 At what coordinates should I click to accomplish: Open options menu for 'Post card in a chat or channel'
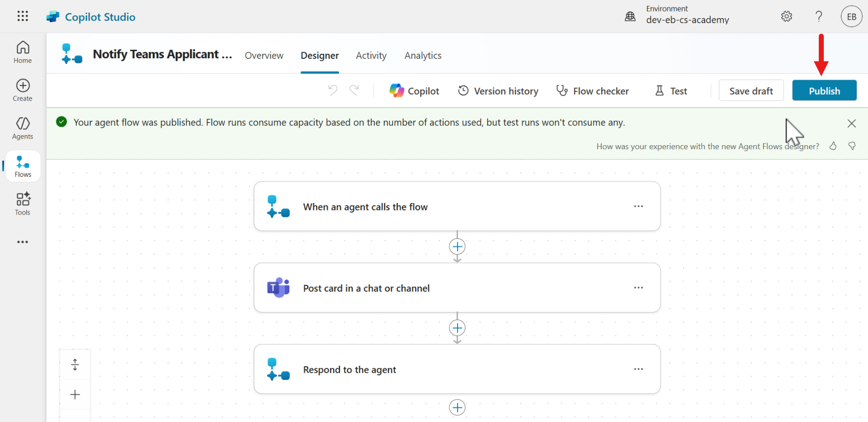[x=638, y=288]
